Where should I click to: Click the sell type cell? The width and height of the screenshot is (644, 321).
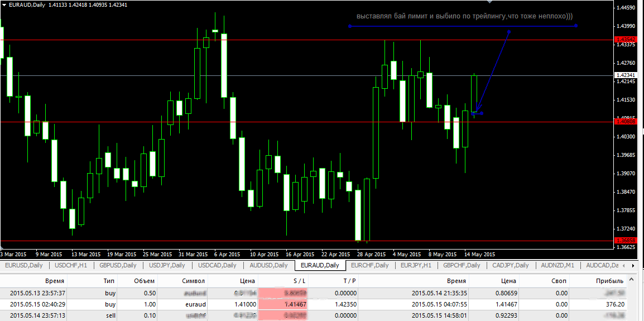[92, 315]
